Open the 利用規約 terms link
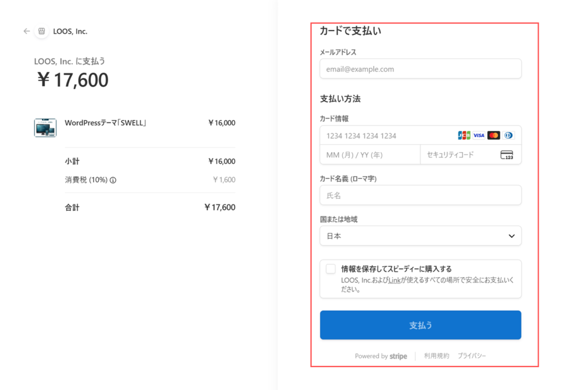This screenshot has width=588, height=390. pyautogui.click(x=436, y=356)
